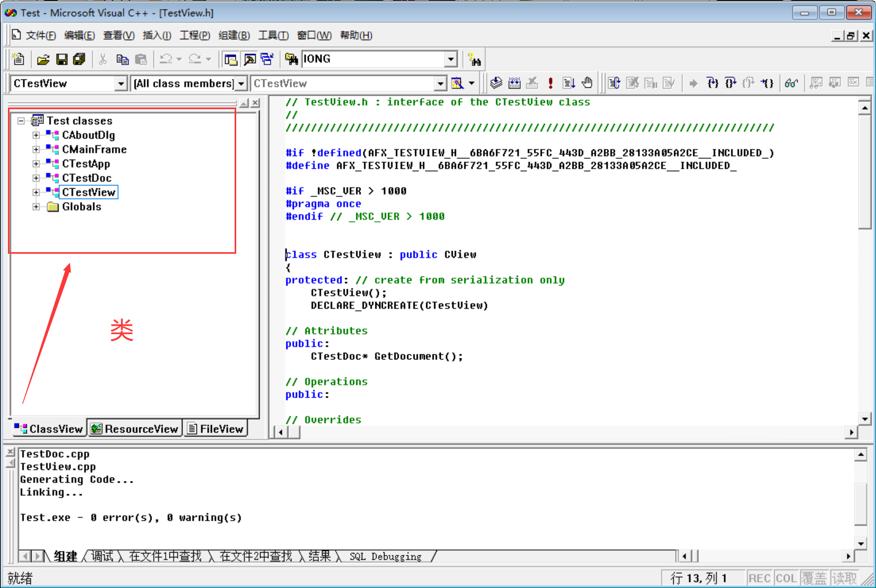
Task: Click inside the Find text field IONG
Action: tap(373, 59)
